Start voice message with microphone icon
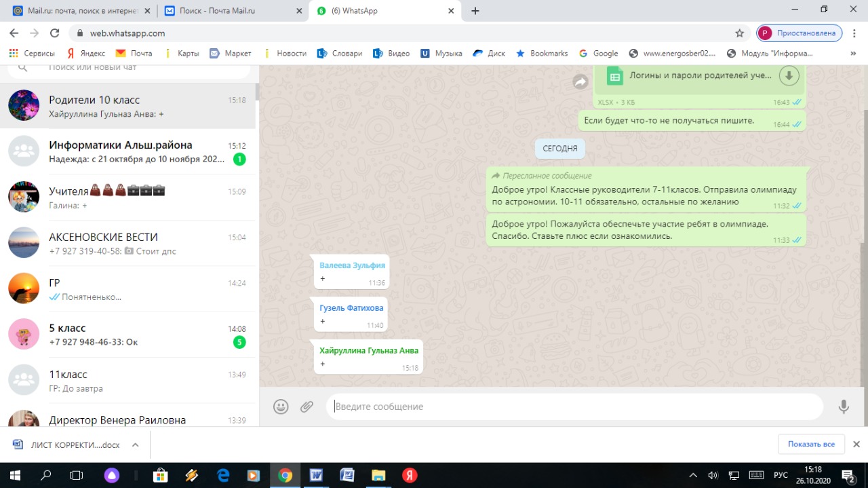Screen dimensions: 868x488 click(844, 407)
